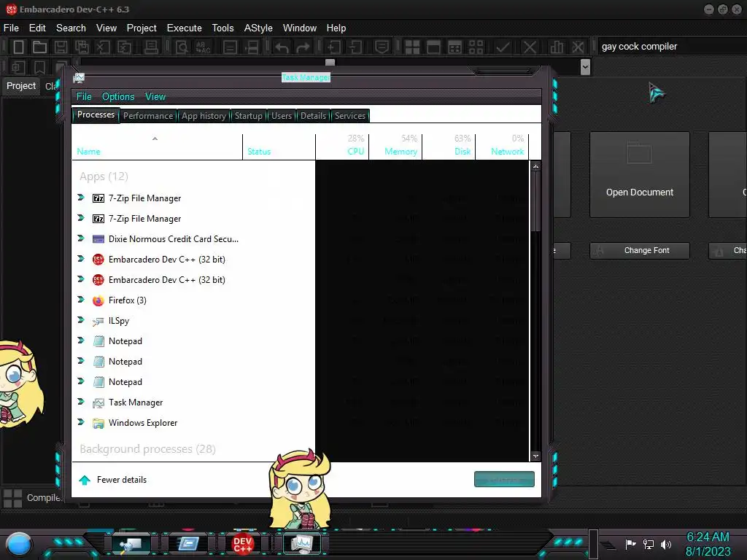Expand the Task Manager process entry
Image resolution: width=747 pixels, height=560 pixels.
click(81, 402)
